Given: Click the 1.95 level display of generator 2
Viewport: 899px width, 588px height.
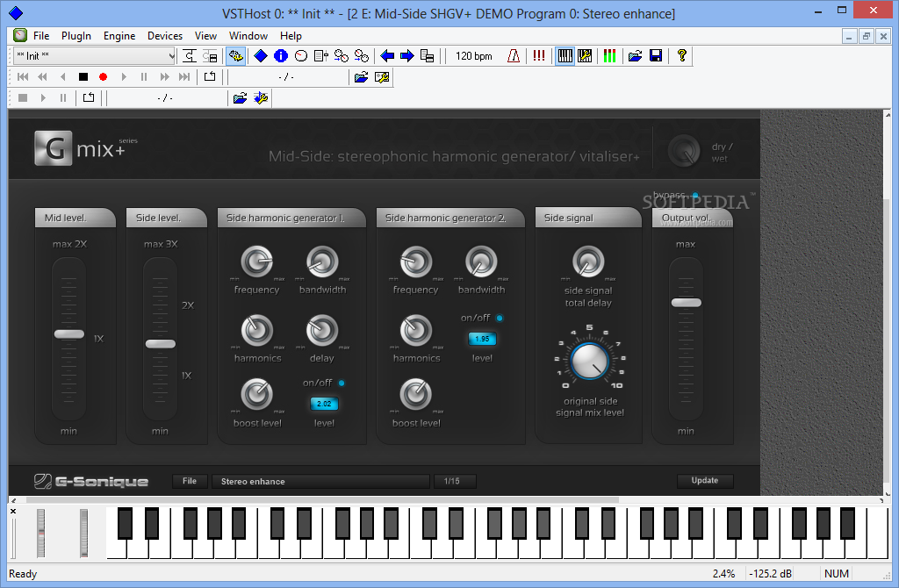Looking at the screenshot, I should pyautogui.click(x=482, y=340).
